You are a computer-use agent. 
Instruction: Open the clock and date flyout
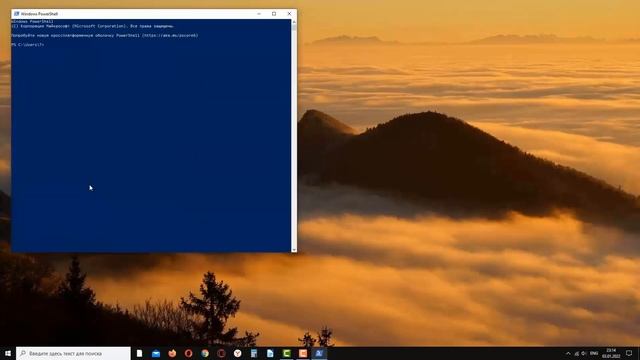[611, 353]
